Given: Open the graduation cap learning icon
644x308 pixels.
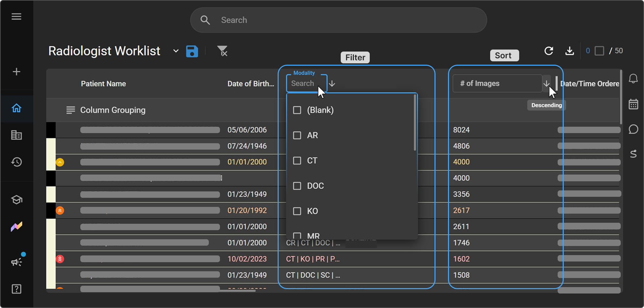Looking at the screenshot, I should pos(17,200).
